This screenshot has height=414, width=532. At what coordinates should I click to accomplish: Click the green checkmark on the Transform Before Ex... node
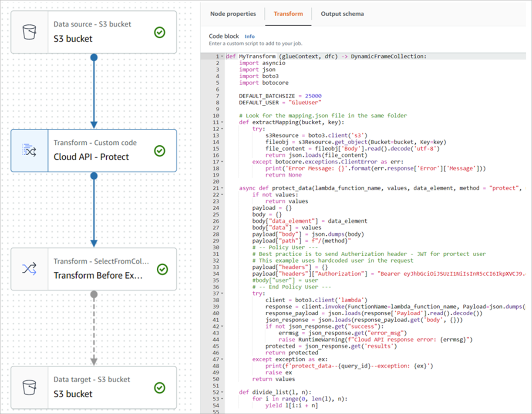click(162, 269)
